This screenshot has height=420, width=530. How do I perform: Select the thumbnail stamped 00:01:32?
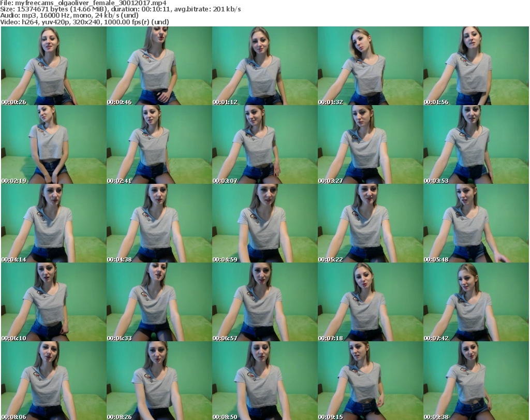coord(370,66)
